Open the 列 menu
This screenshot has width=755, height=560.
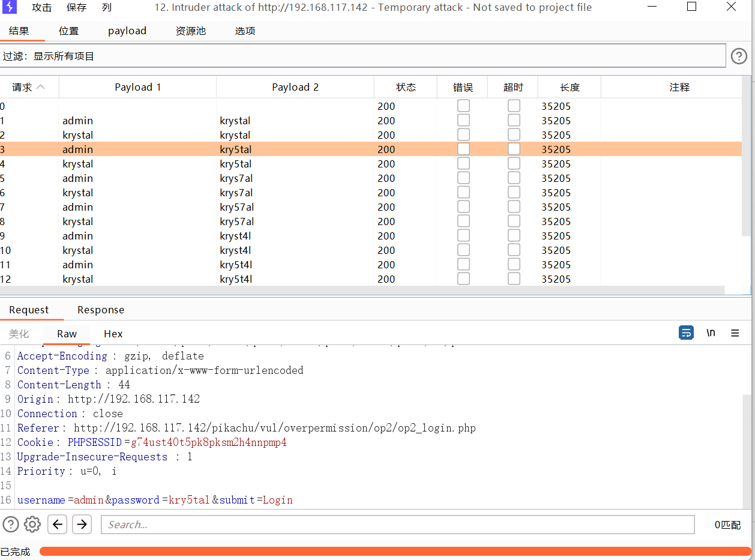pyautogui.click(x=107, y=7)
